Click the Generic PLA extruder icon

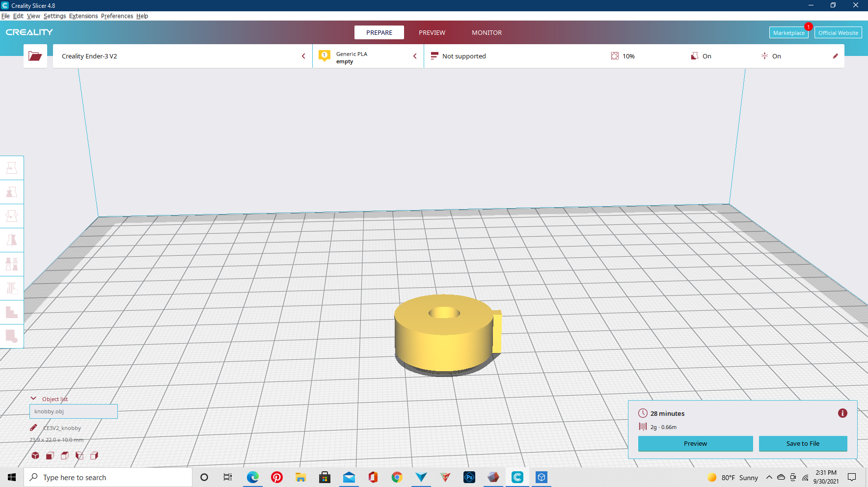[325, 55]
